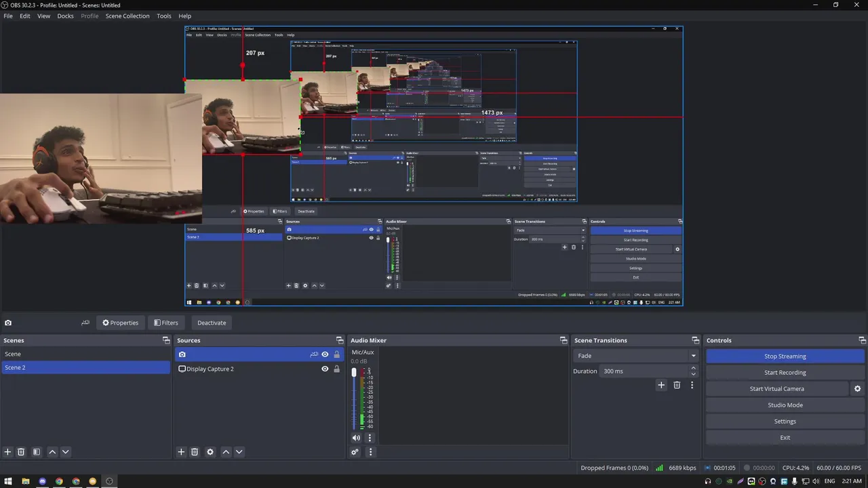Move scene down with Scenes down arrow
Image resolution: width=868 pixels, height=488 pixels.
pos(66,452)
